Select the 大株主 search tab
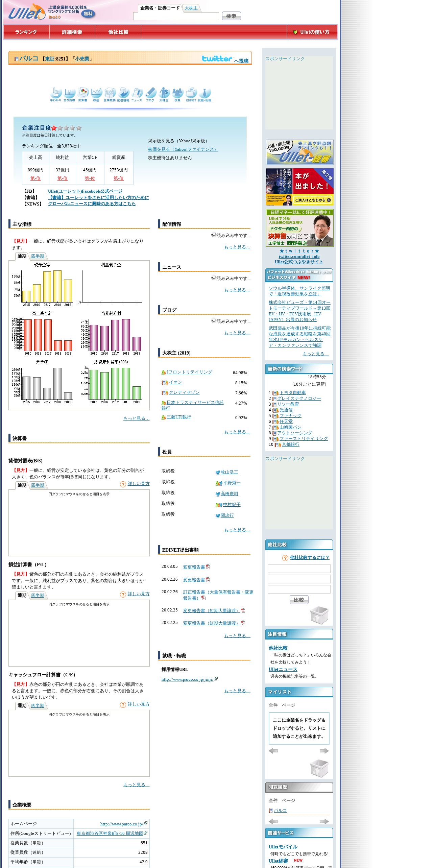Viewport: 434px width, 868px height. [191, 8]
